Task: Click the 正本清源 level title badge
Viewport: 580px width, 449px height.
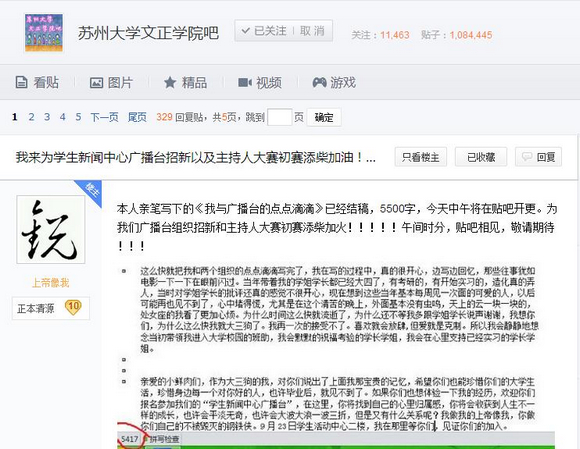Action: point(36,308)
